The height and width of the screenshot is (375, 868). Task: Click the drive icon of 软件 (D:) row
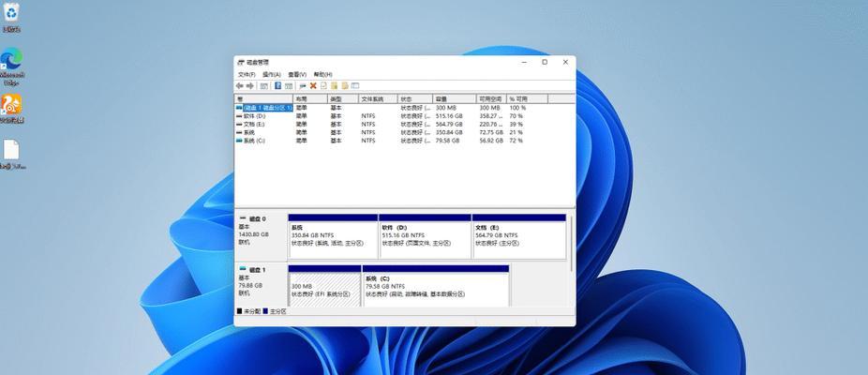(x=239, y=116)
